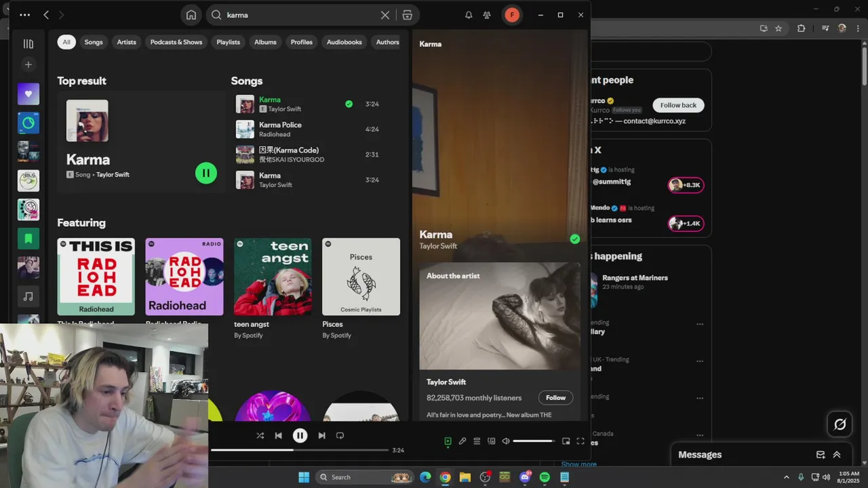The height and width of the screenshot is (488, 868).
Task: Open the Browse icon beside the search bar
Action: pos(407,15)
